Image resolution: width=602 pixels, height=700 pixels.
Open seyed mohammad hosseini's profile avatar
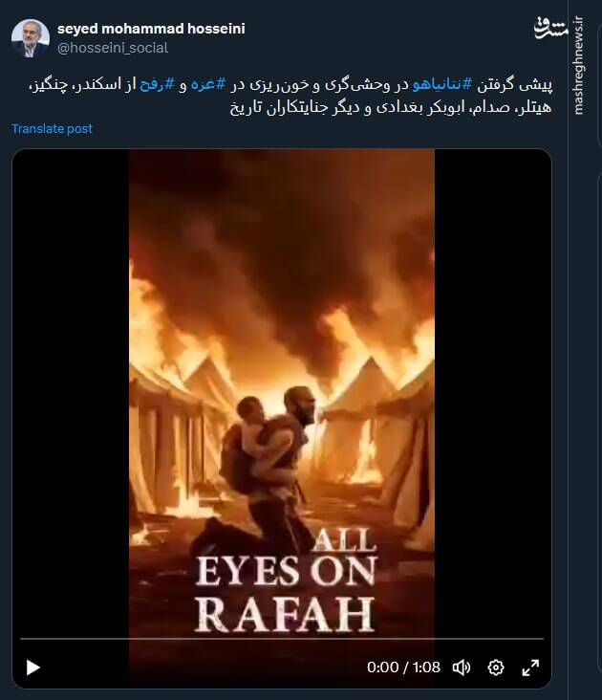coord(31,38)
